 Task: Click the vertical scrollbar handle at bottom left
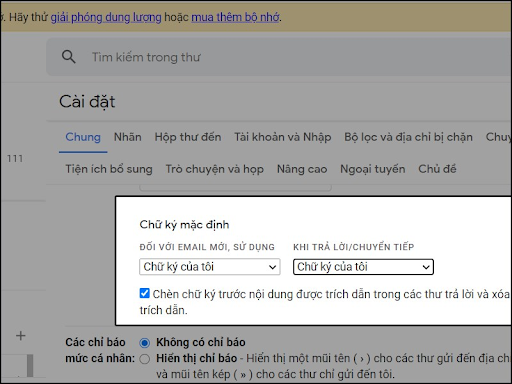30,365
